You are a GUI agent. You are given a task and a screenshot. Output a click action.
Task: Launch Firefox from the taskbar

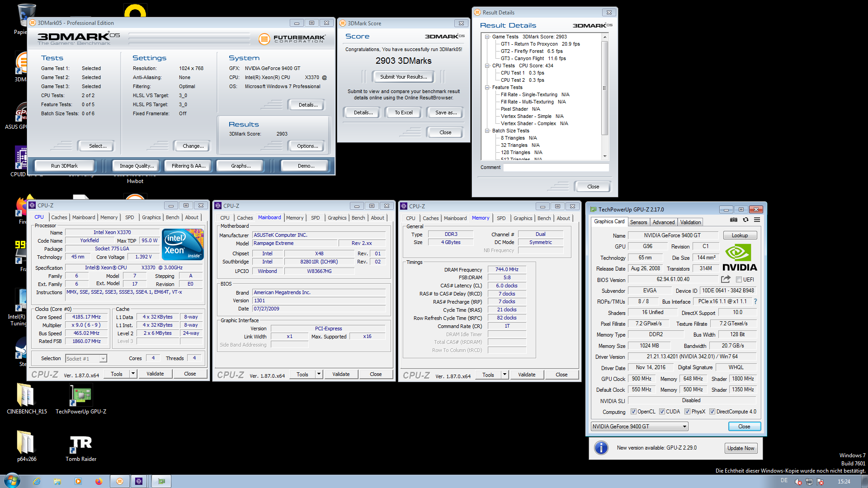99,481
